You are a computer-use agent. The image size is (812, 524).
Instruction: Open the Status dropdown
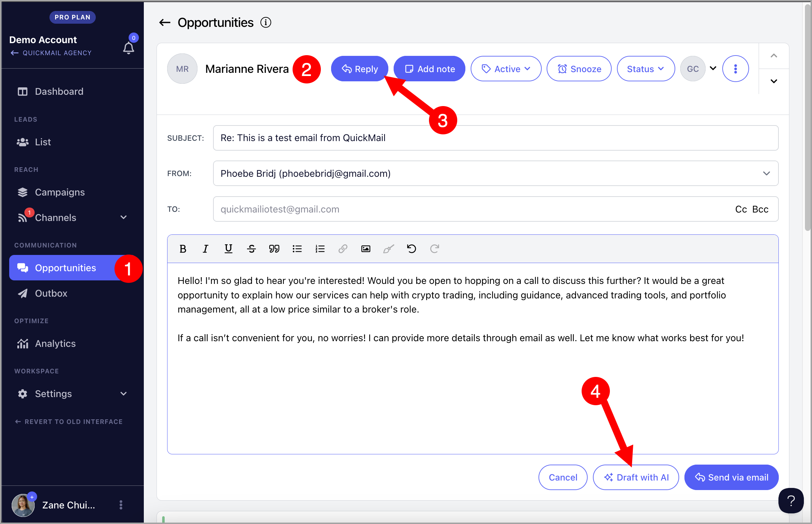coord(646,69)
